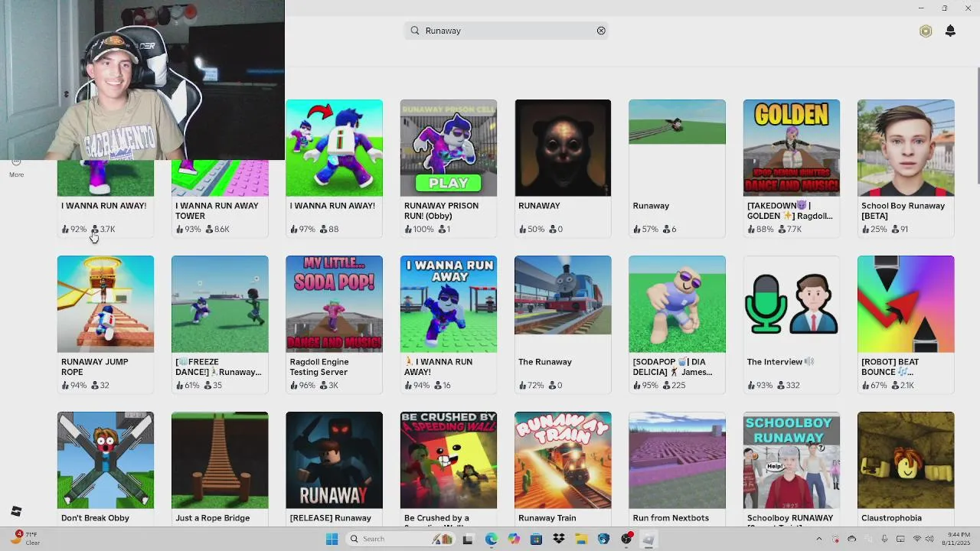Select the Roblox app taskbar icon
Image resolution: width=980 pixels, height=551 pixels.
click(648, 539)
